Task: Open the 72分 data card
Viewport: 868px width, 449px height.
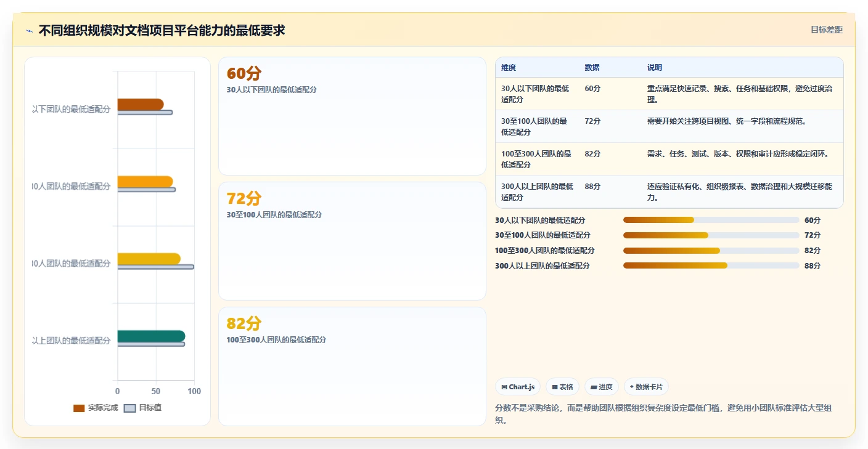Action: (x=352, y=241)
